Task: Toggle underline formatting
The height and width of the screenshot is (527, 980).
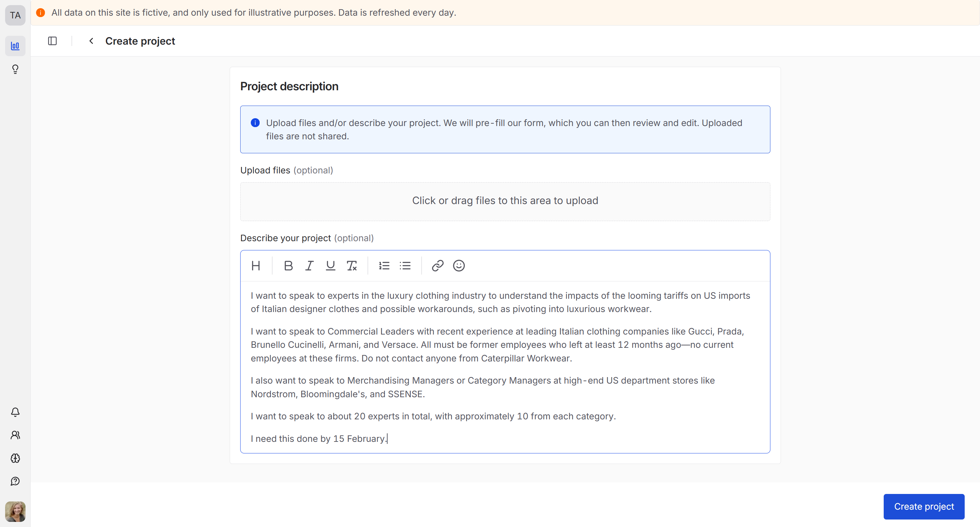Action: (330, 266)
